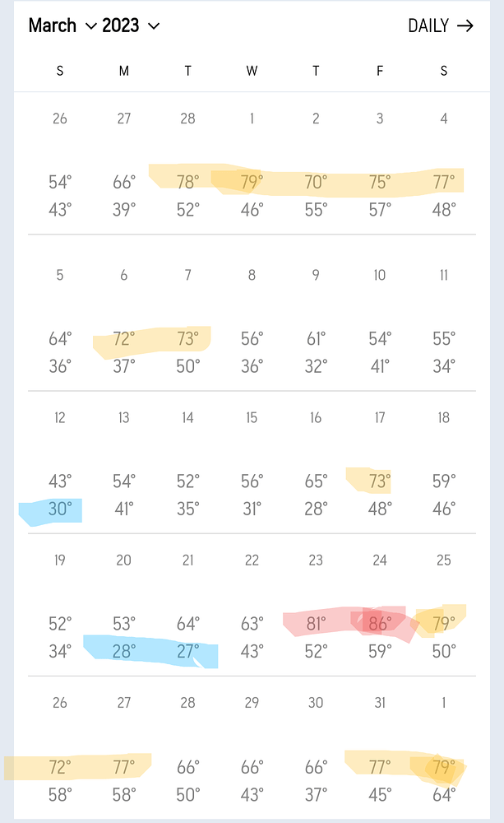Select March 25 calendar day
Screen dimensions: 504x823
pos(444,607)
